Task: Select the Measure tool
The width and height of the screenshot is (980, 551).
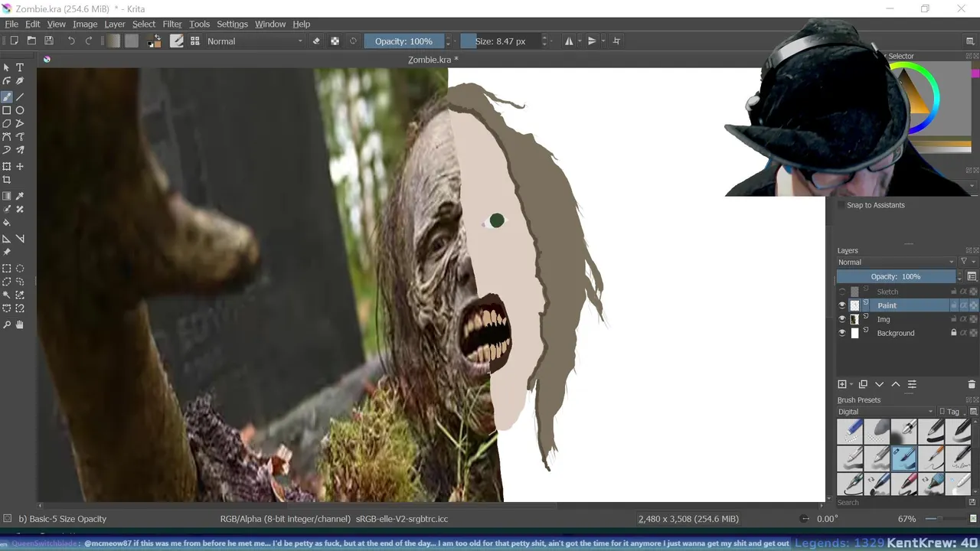Action: point(20,239)
